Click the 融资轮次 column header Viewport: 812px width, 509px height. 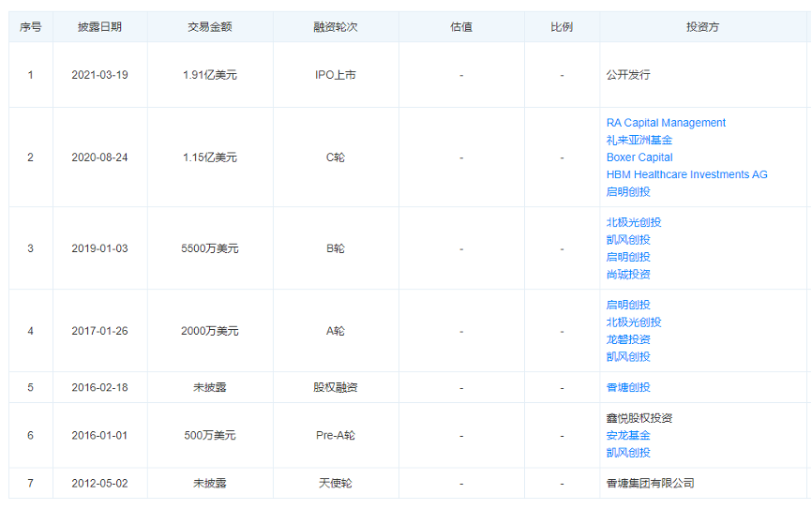tap(336, 27)
